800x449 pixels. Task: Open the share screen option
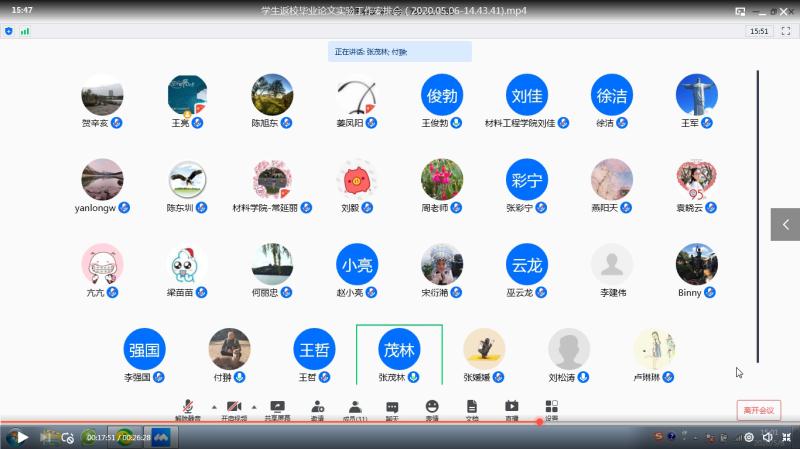pyautogui.click(x=278, y=408)
